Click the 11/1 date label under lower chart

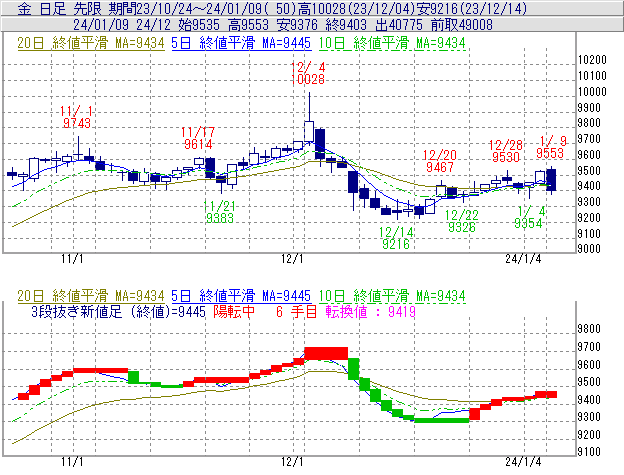coord(72,461)
